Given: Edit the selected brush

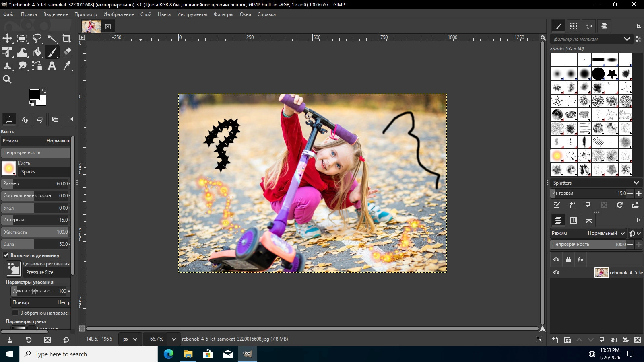Looking at the screenshot, I should pyautogui.click(x=557, y=205).
